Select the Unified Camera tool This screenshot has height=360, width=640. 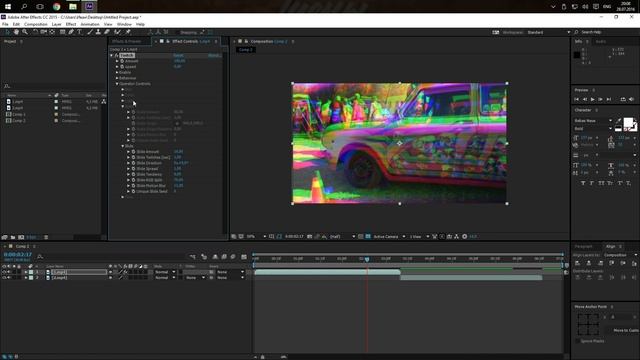43,32
